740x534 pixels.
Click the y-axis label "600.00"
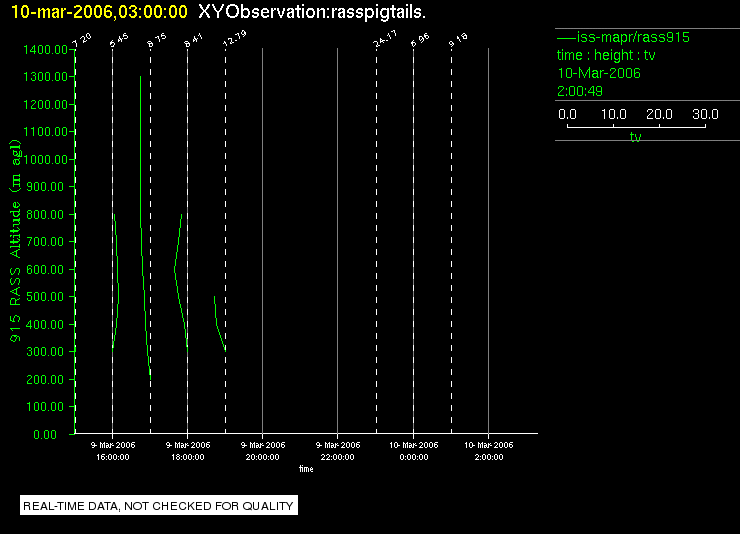click(45, 269)
